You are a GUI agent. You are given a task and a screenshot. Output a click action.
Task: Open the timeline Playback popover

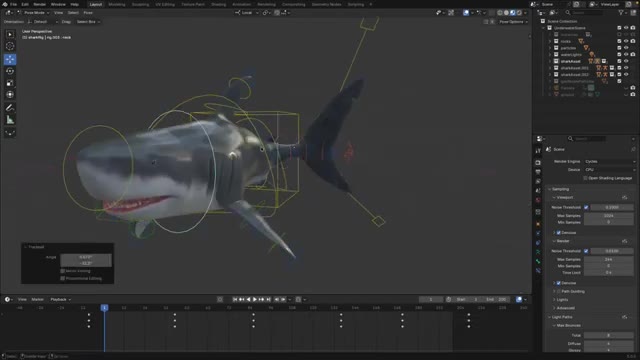pyautogui.click(x=60, y=300)
